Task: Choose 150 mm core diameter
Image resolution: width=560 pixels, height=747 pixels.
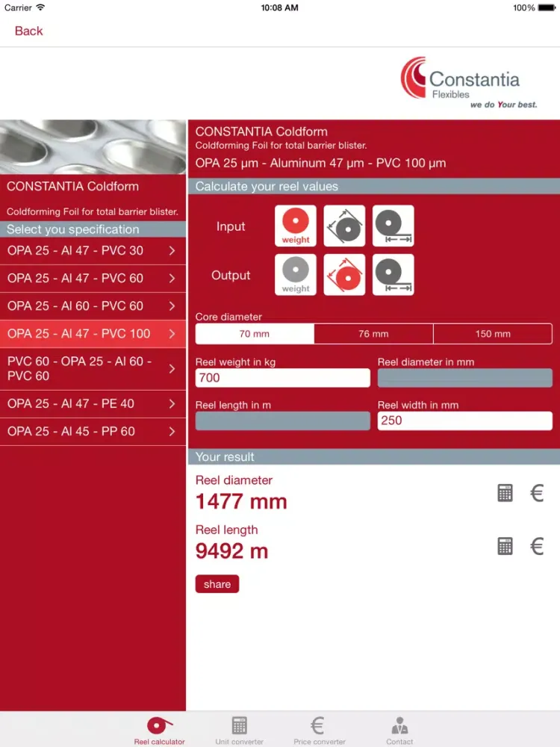Action: [493, 334]
